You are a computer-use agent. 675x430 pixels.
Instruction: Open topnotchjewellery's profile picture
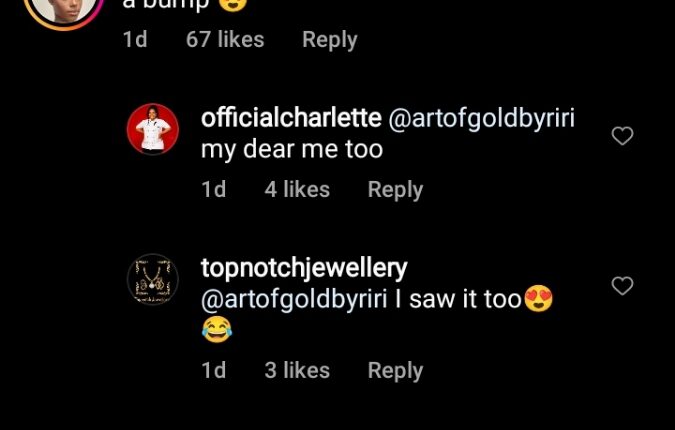pyautogui.click(x=153, y=279)
